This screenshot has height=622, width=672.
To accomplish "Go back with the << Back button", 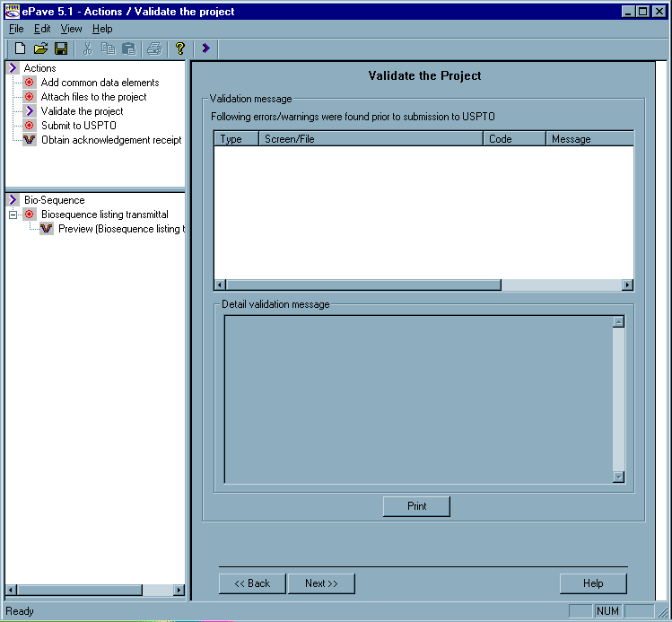I will [x=252, y=583].
